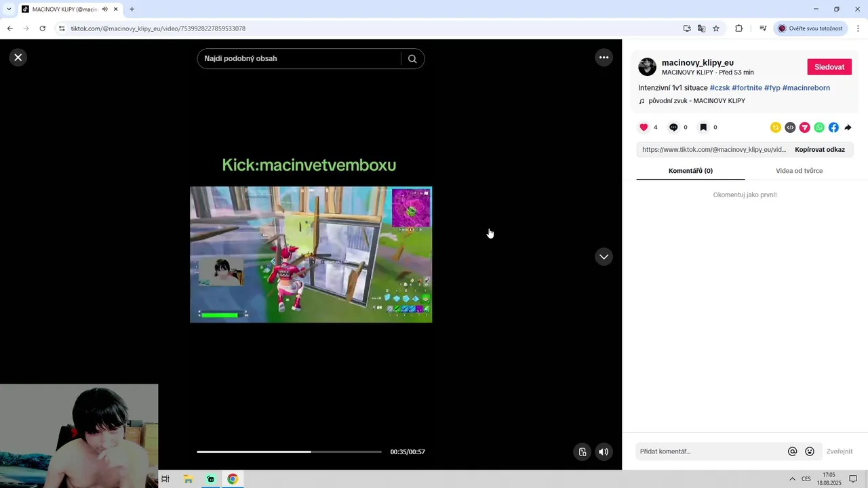Switch to the Videa od tvůrce tab
The height and width of the screenshot is (488, 868).
pos(799,171)
